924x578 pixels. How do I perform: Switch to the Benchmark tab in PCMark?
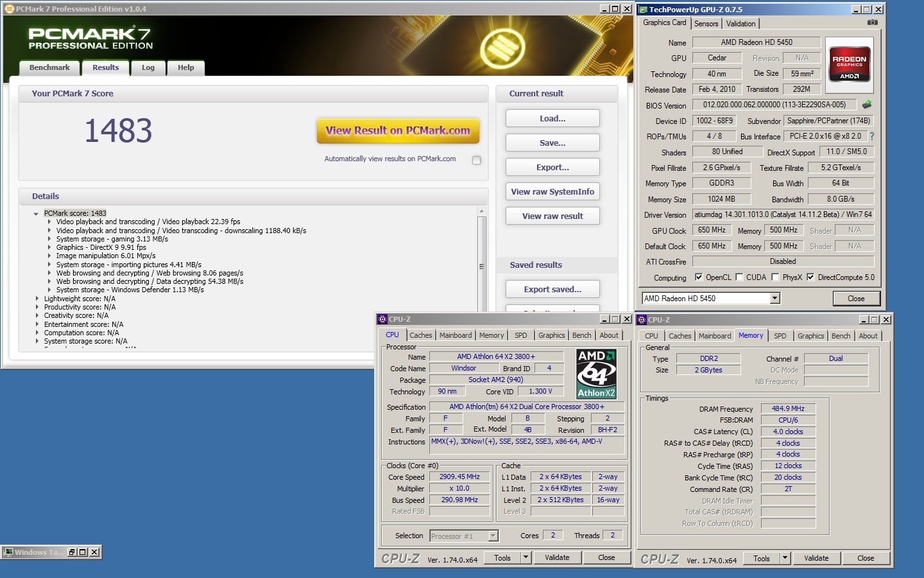pyautogui.click(x=49, y=67)
